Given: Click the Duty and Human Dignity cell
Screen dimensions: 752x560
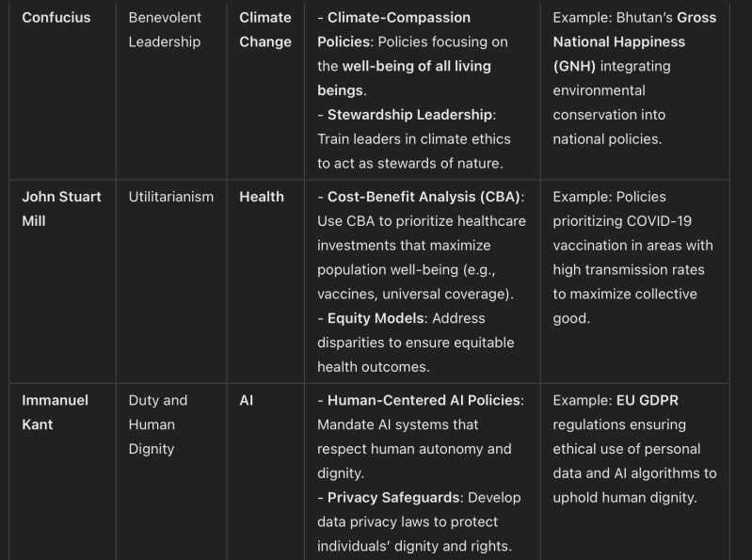Looking at the screenshot, I should click(157, 424).
